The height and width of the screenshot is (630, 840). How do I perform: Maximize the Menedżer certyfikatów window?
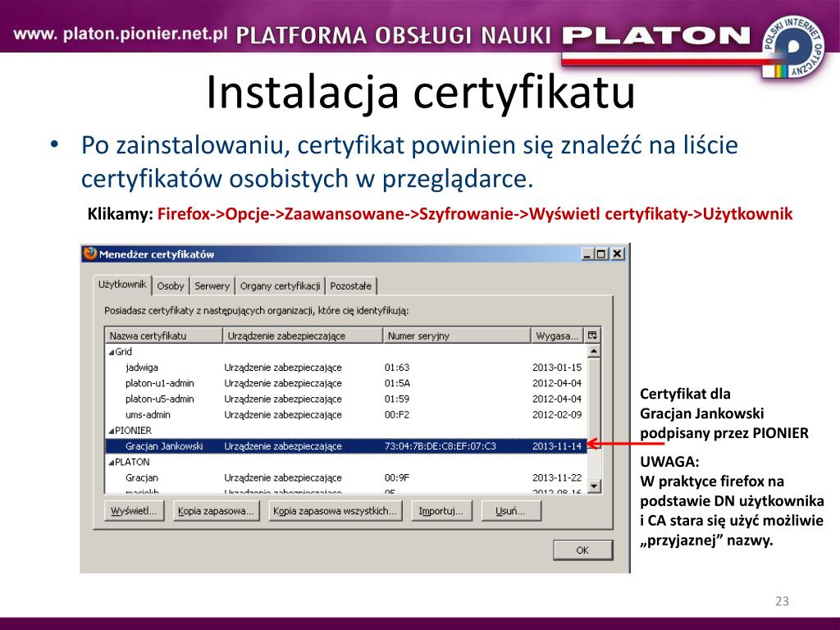point(602,254)
